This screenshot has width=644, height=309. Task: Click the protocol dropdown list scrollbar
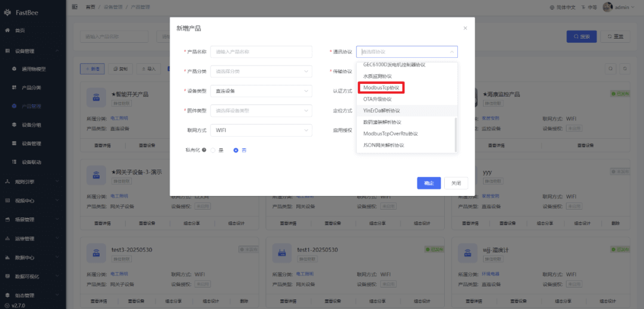(455, 133)
